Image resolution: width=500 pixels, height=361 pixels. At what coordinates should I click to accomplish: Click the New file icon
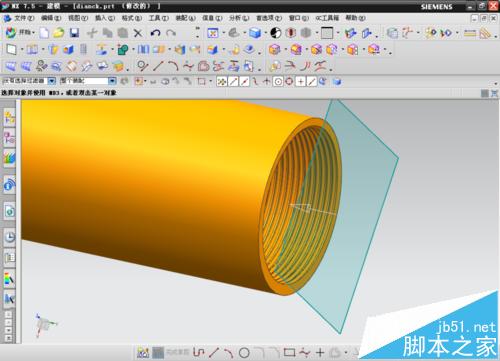(x=44, y=33)
